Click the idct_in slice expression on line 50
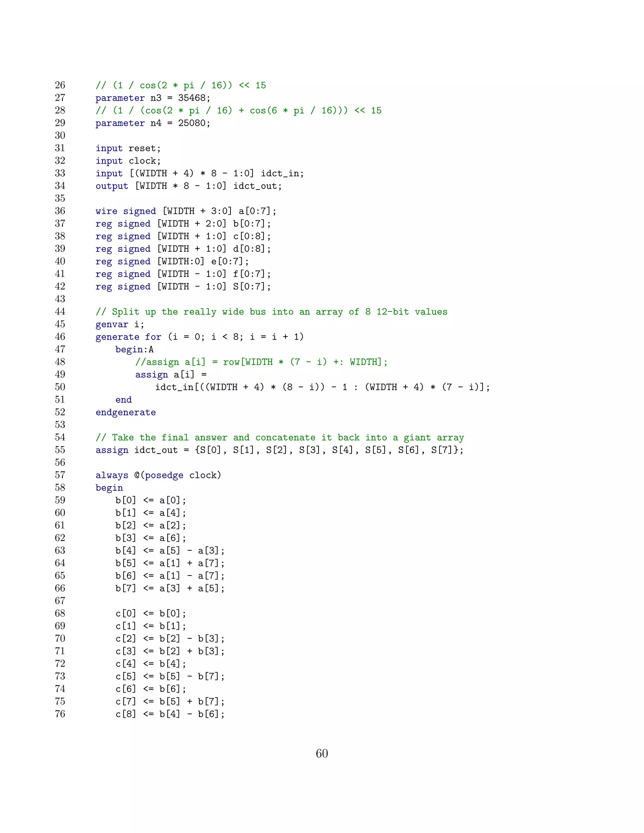 click(x=322, y=387)
